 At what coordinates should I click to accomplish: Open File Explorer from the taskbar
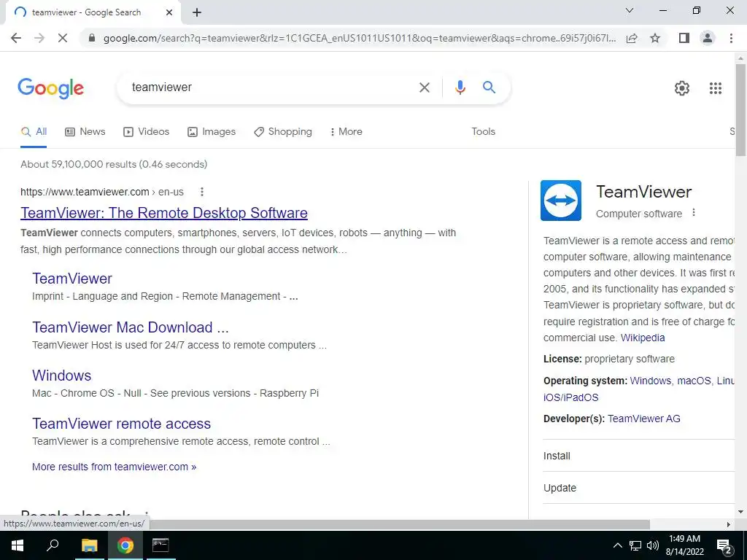pos(89,545)
